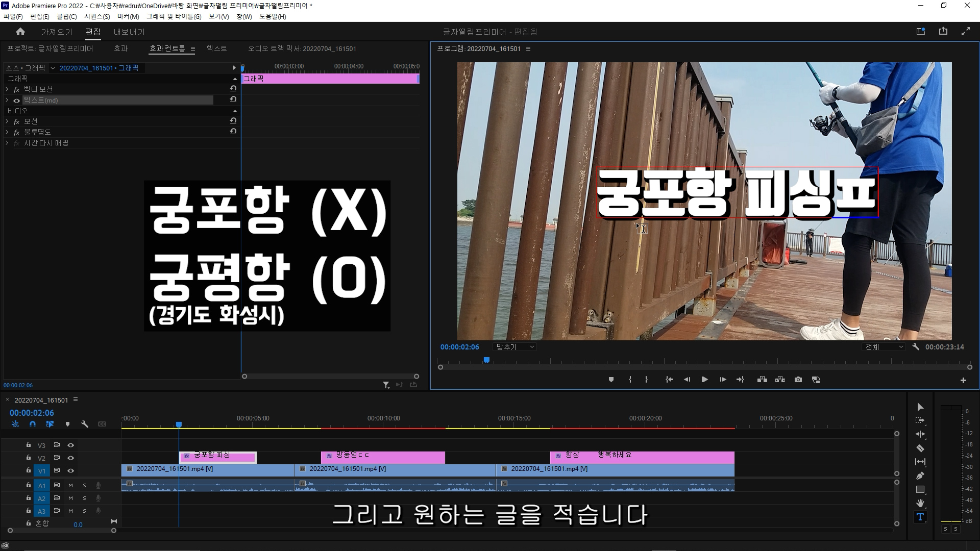The height and width of the screenshot is (551, 980).
Task: Click the Export Frame camera icon
Action: (x=798, y=380)
